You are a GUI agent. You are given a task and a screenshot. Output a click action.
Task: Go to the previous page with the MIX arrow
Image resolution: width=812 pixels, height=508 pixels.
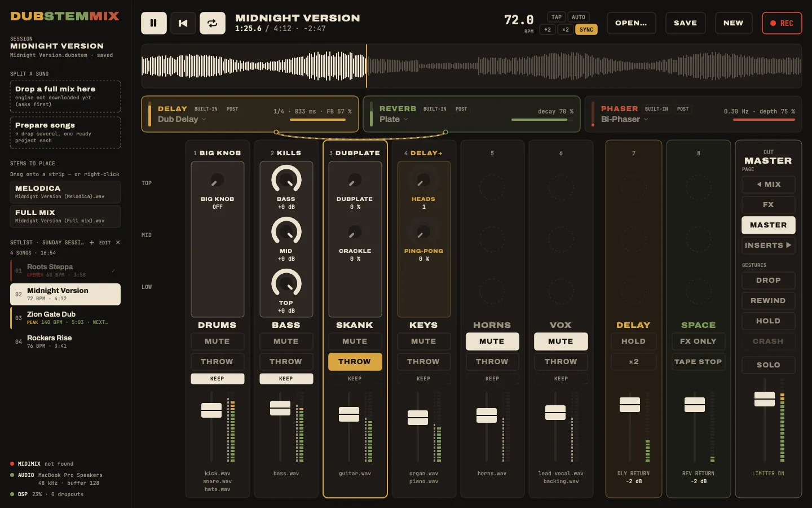(768, 185)
